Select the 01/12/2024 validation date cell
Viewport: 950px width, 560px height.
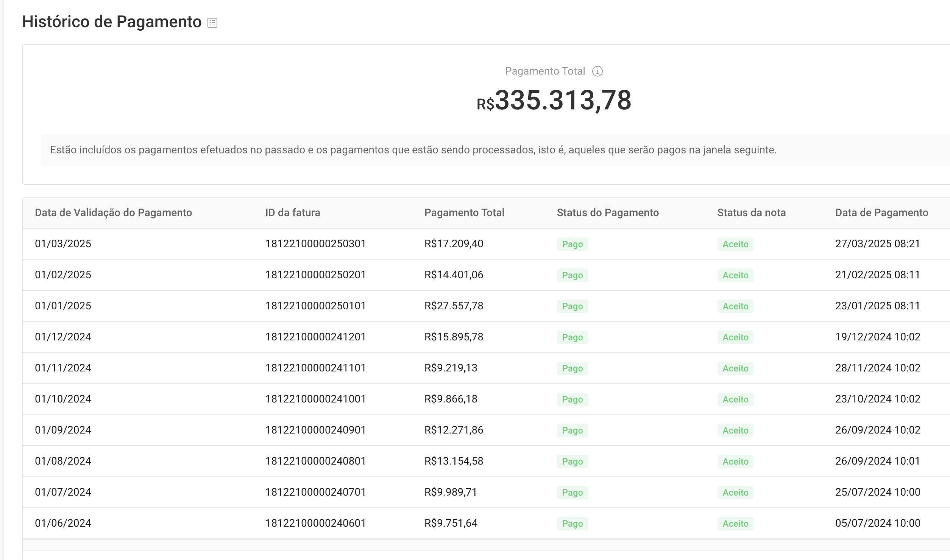click(x=63, y=337)
